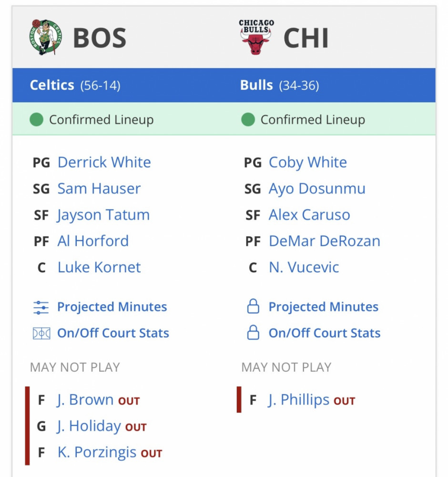The image size is (448, 477).
Task: Click the Celtics projected minutes sliders icon
Action: point(41,307)
